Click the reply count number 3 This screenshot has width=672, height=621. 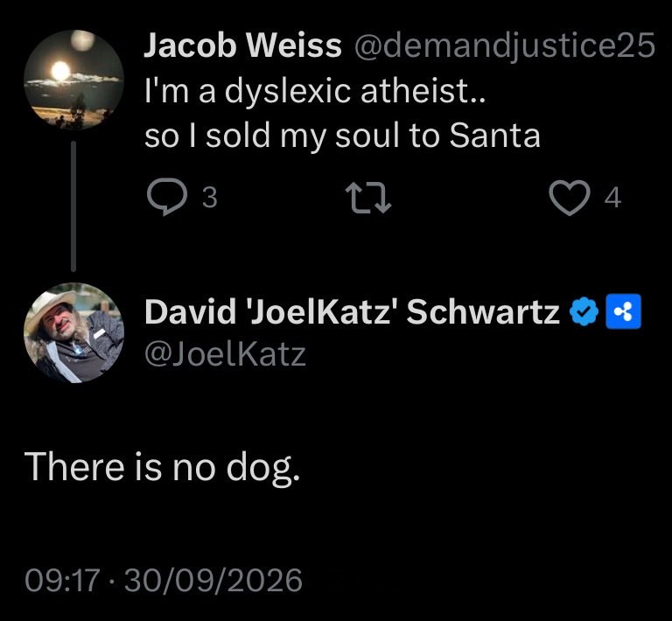(x=210, y=198)
